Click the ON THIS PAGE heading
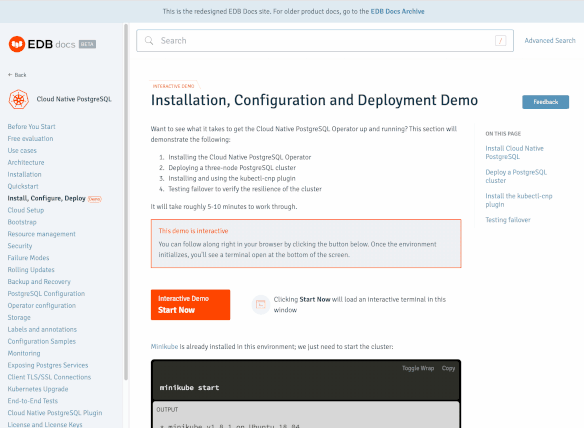The height and width of the screenshot is (428, 584). point(503,134)
